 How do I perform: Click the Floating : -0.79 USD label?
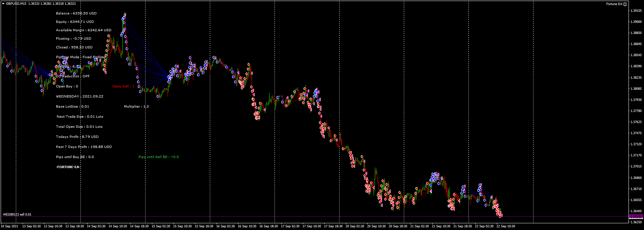(x=73, y=39)
